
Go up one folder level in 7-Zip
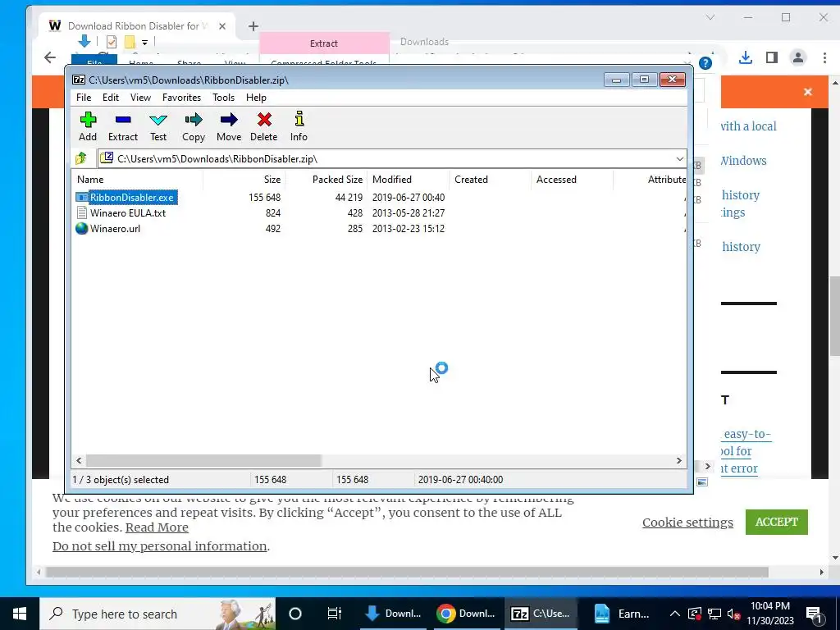(81, 158)
